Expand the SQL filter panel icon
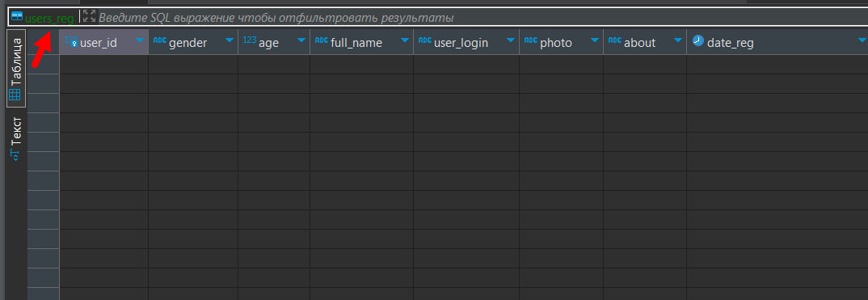Viewport: 868px width, 300px height. [89, 16]
